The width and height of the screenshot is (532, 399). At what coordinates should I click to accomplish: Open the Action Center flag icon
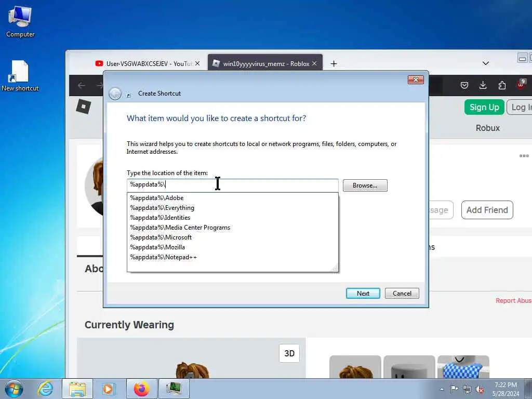pos(454,389)
